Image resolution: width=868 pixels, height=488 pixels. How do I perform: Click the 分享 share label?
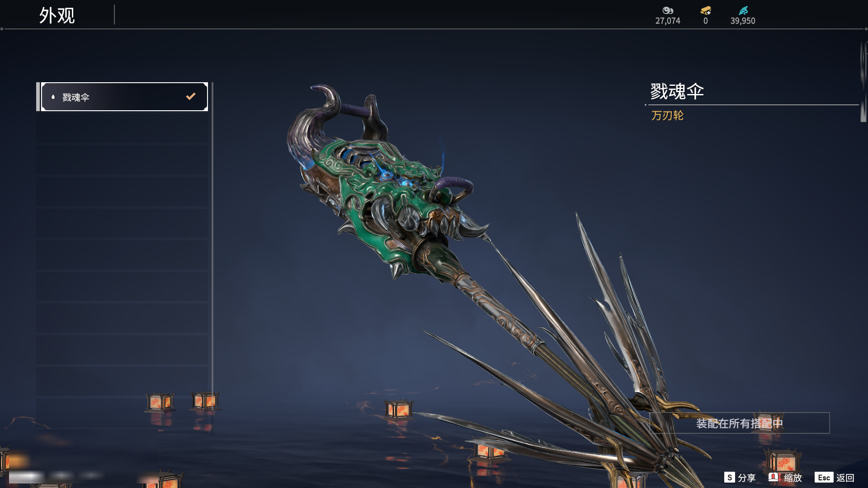tap(747, 478)
